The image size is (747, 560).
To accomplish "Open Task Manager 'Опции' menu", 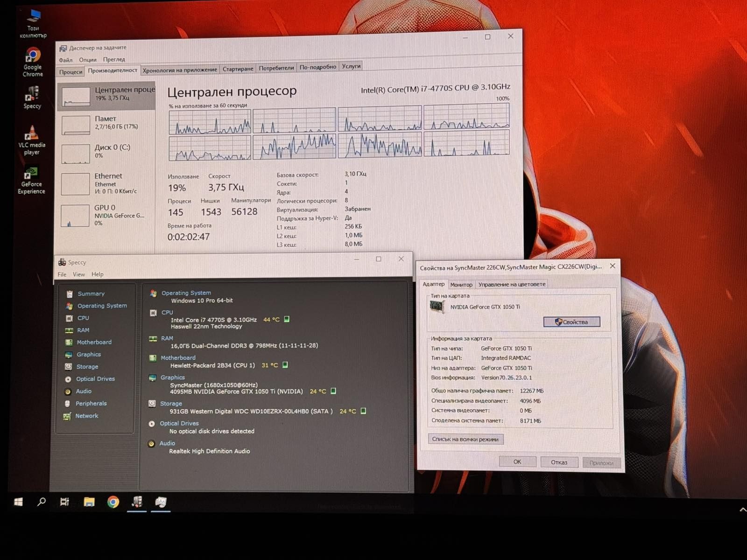I will coord(88,60).
